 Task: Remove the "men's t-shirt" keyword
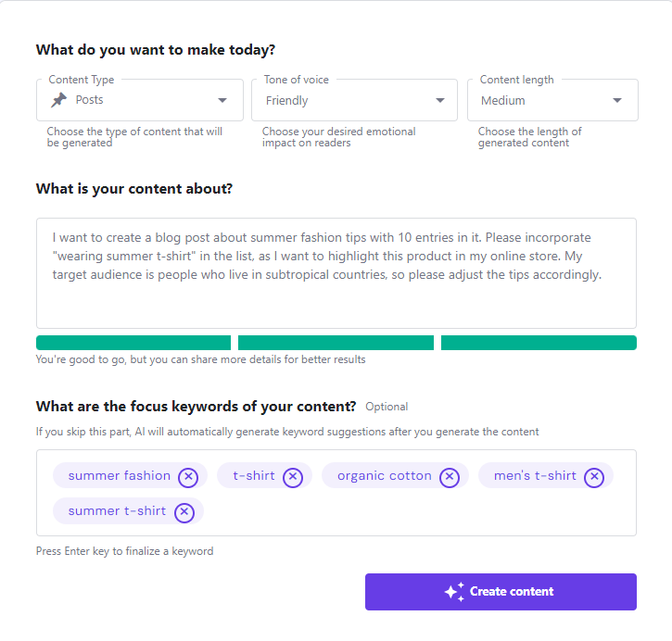tap(594, 476)
